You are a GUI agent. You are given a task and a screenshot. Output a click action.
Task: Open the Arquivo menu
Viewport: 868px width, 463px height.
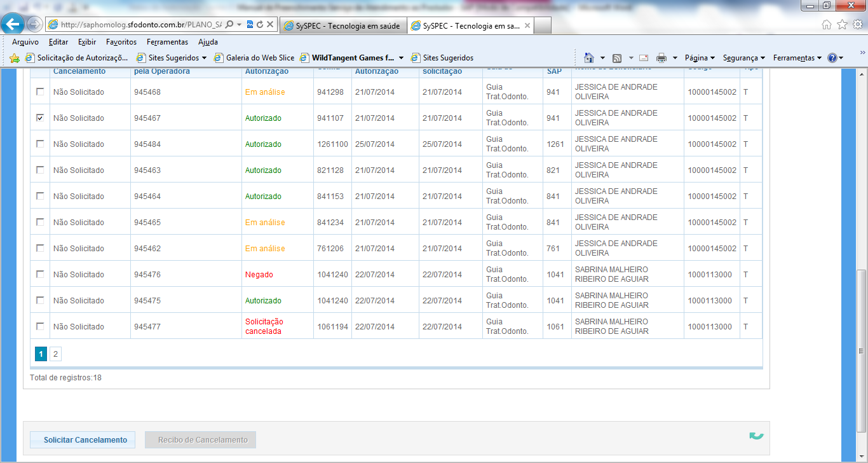(x=25, y=42)
